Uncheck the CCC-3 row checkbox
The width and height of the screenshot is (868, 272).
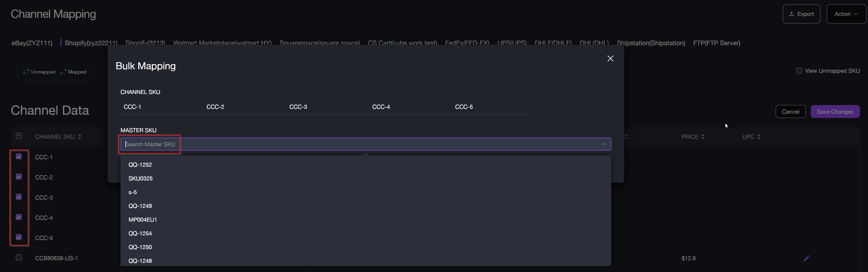[x=19, y=197]
